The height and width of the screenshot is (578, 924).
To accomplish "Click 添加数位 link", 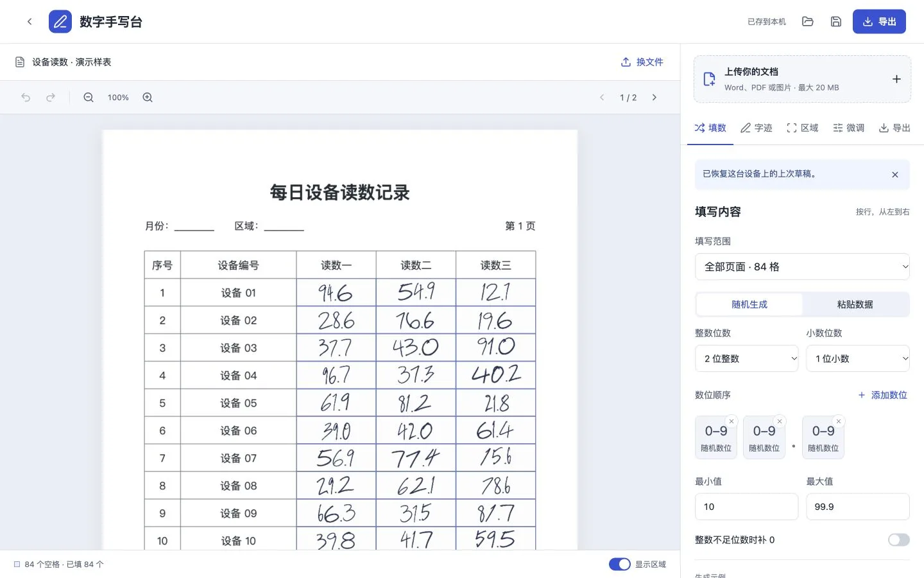I will 883,395.
